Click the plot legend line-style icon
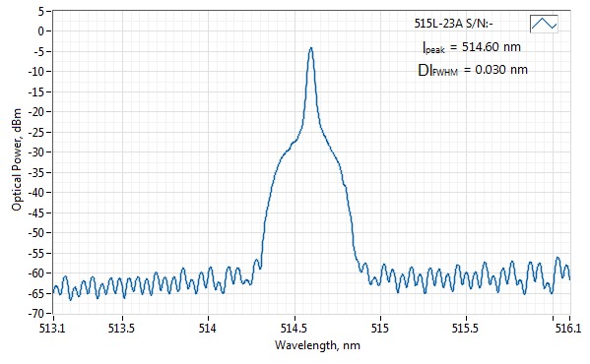The image size is (590, 364). 544,24
